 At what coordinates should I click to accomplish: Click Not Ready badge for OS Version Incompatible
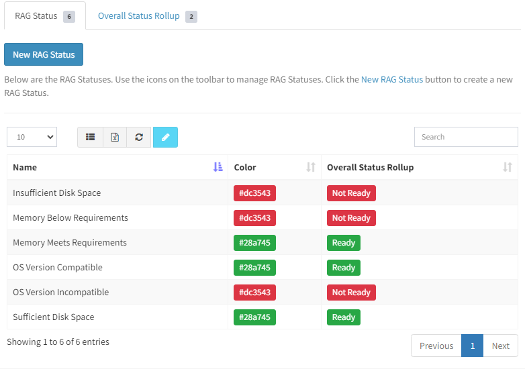pyautogui.click(x=351, y=292)
